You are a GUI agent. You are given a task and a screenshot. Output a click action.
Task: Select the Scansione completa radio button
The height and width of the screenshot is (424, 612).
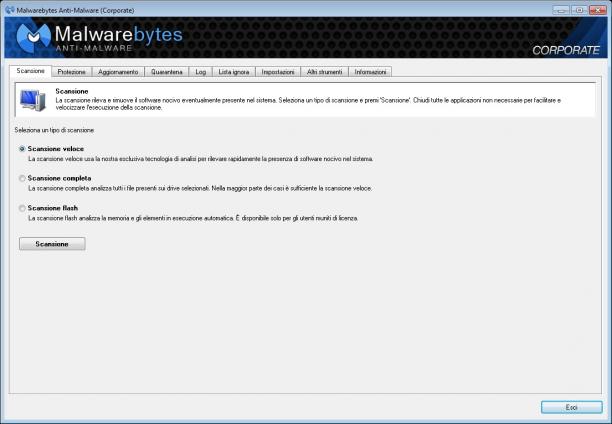pos(22,178)
